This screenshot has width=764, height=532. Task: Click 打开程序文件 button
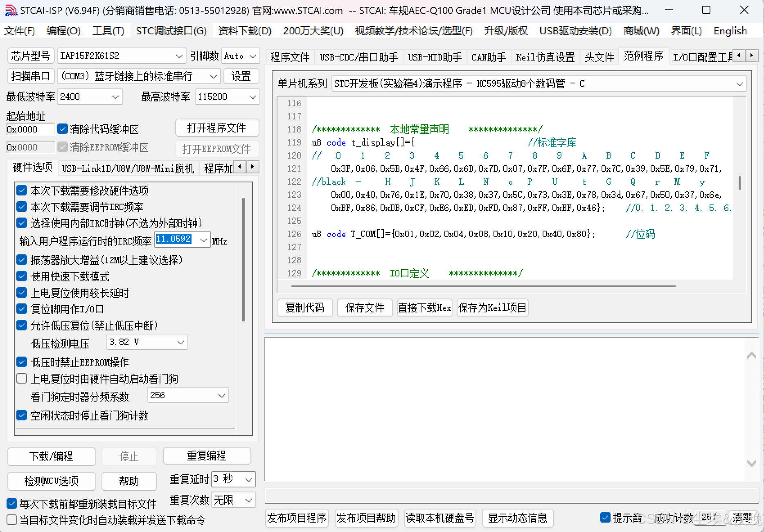pos(217,128)
